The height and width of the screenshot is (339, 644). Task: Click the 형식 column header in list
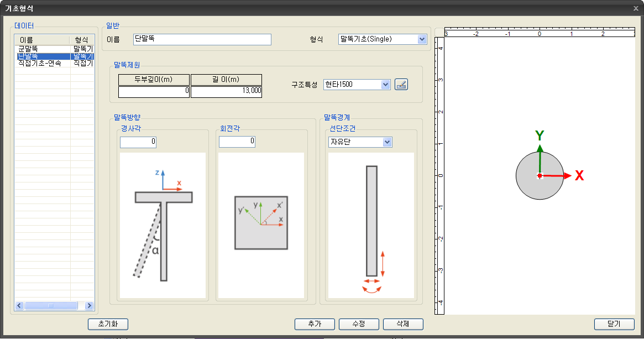click(82, 40)
